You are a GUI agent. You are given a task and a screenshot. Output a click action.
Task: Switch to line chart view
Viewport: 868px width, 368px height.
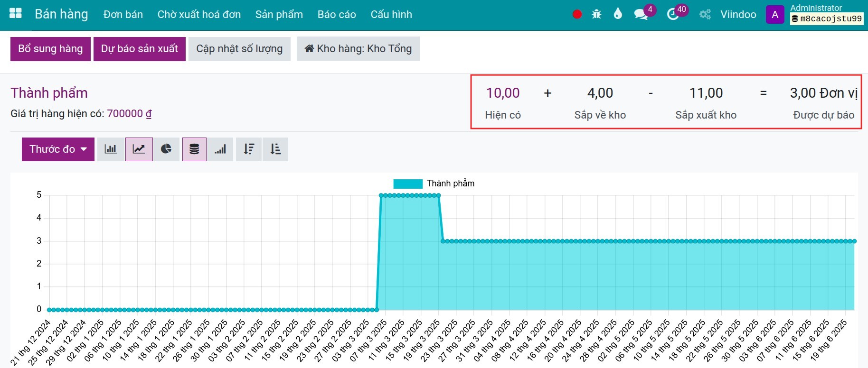(x=139, y=149)
